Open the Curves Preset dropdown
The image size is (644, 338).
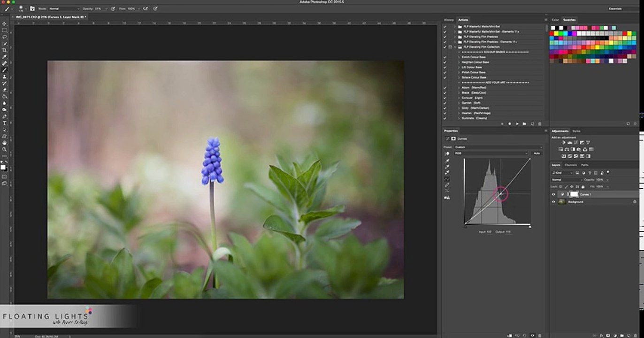coord(498,147)
